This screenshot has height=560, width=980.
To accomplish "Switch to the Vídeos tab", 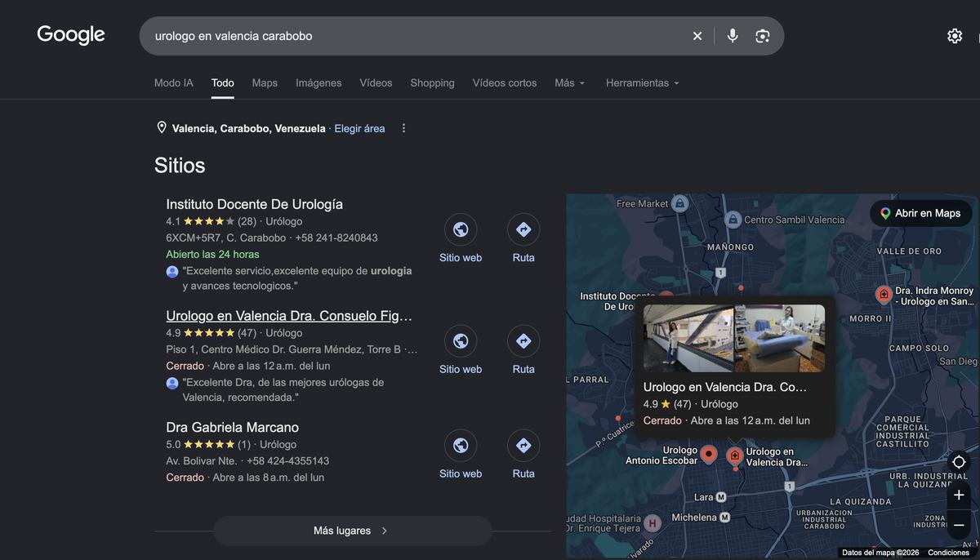I will (376, 82).
